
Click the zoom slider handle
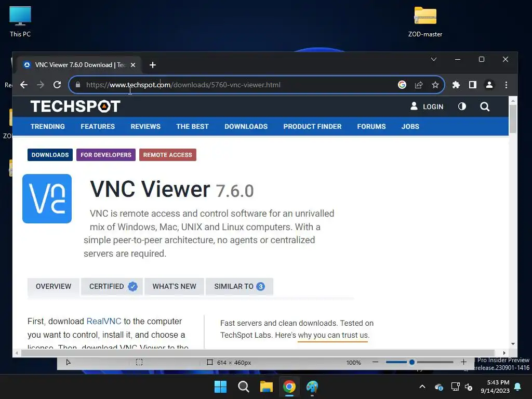click(412, 362)
